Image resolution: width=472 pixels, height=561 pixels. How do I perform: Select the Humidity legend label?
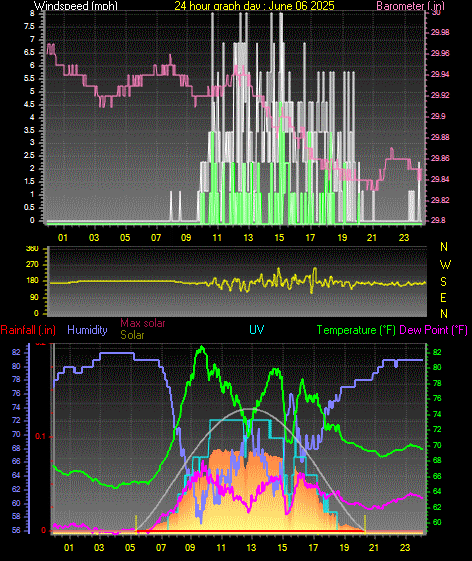click(x=87, y=330)
